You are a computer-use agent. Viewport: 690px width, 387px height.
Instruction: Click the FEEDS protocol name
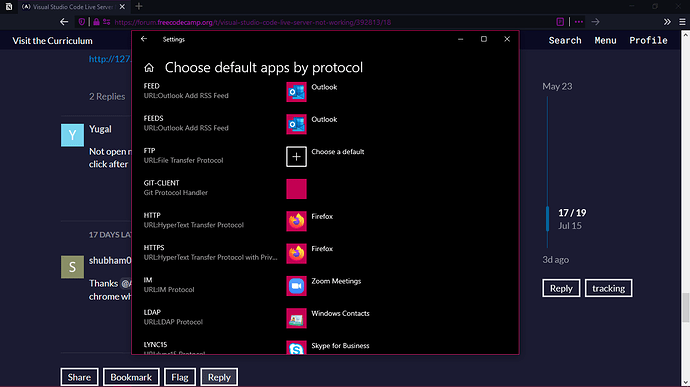[154, 118]
